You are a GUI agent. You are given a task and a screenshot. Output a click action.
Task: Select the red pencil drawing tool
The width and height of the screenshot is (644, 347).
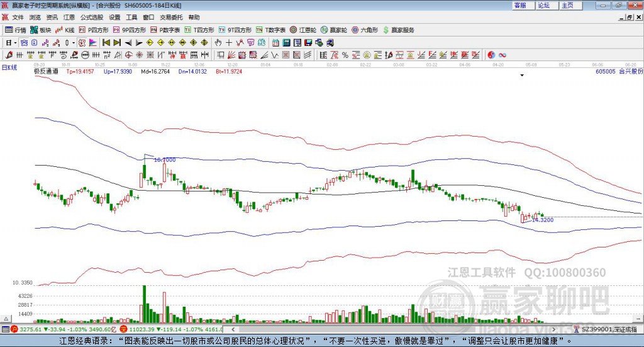click(x=9, y=55)
